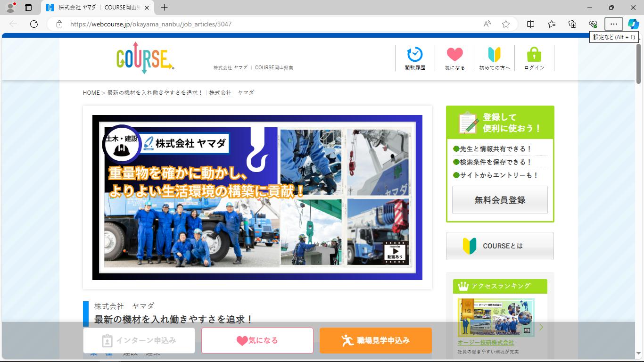View site information via the lock icon
Image resolution: width=644 pixels, height=362 pixels.
point(59,24)
